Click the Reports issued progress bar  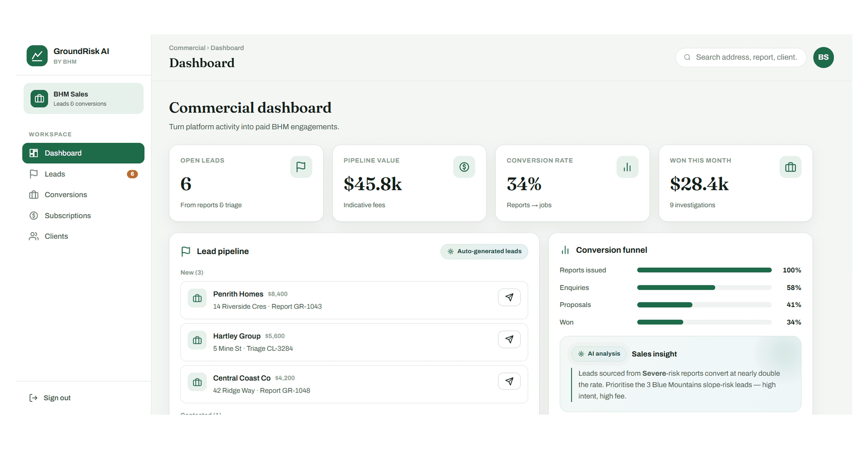pos(704,270)
